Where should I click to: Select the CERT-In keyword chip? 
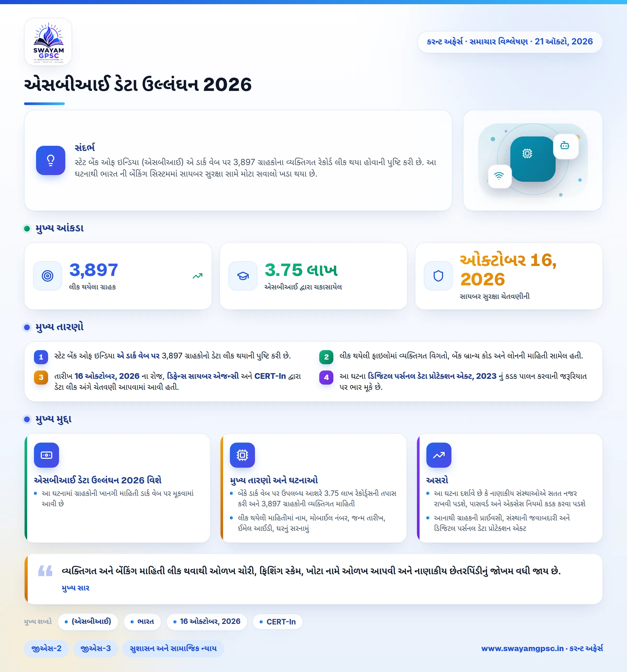click(x=277, y=622)
